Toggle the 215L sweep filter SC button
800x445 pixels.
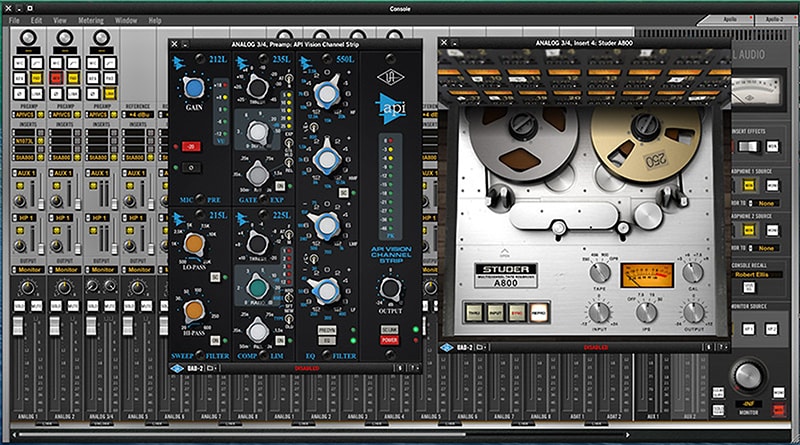pyautogui.click(x=215, y=277)
